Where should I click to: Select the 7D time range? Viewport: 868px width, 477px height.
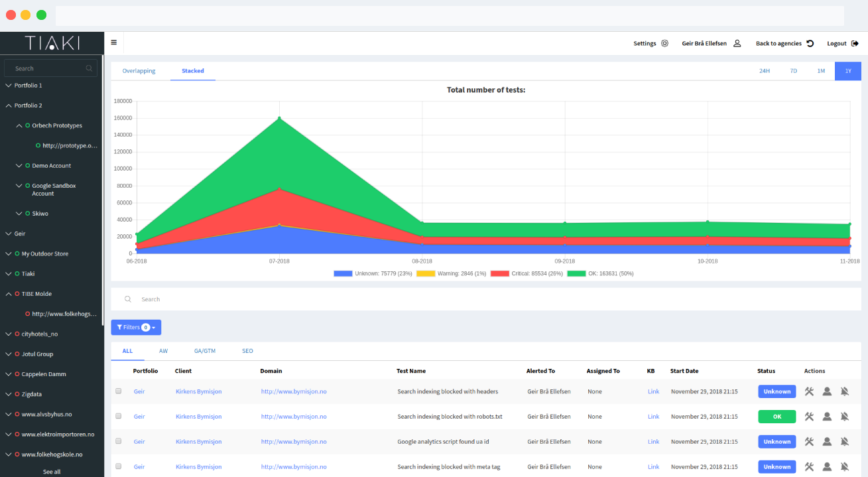793,71
